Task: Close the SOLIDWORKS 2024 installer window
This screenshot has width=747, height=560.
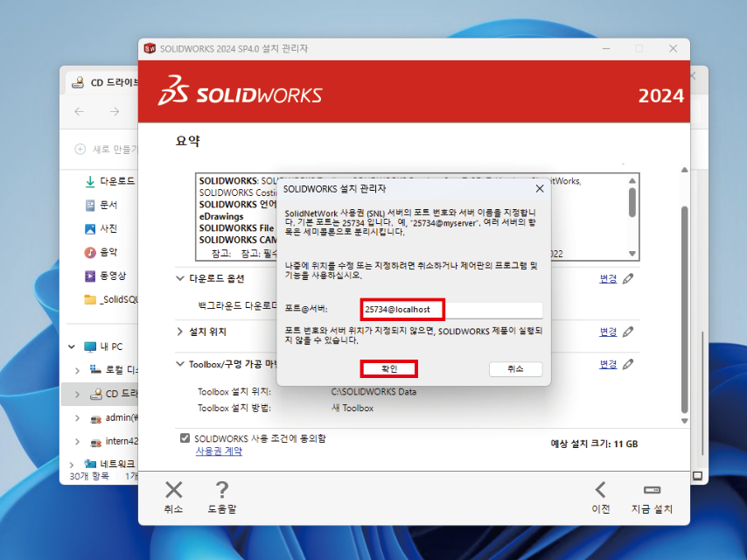Action: pos(673,49)
